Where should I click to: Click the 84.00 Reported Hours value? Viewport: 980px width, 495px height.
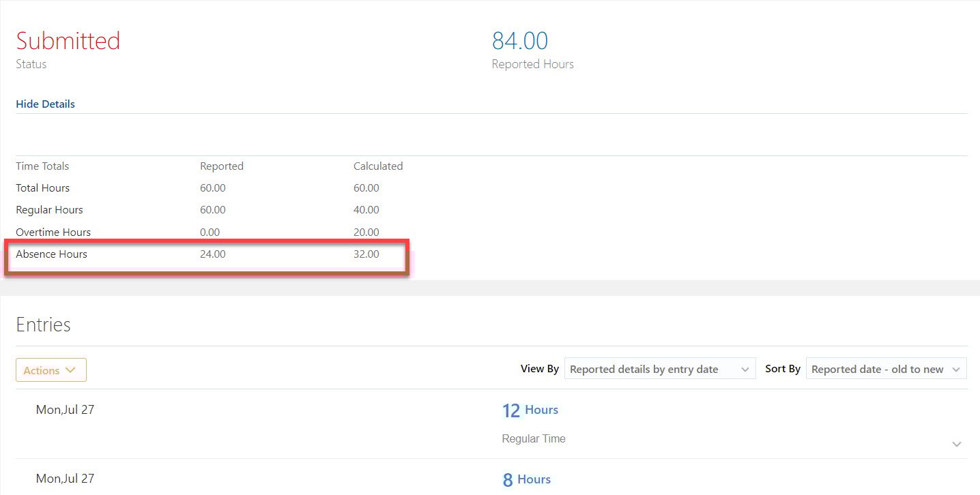(x=520, y=40)
